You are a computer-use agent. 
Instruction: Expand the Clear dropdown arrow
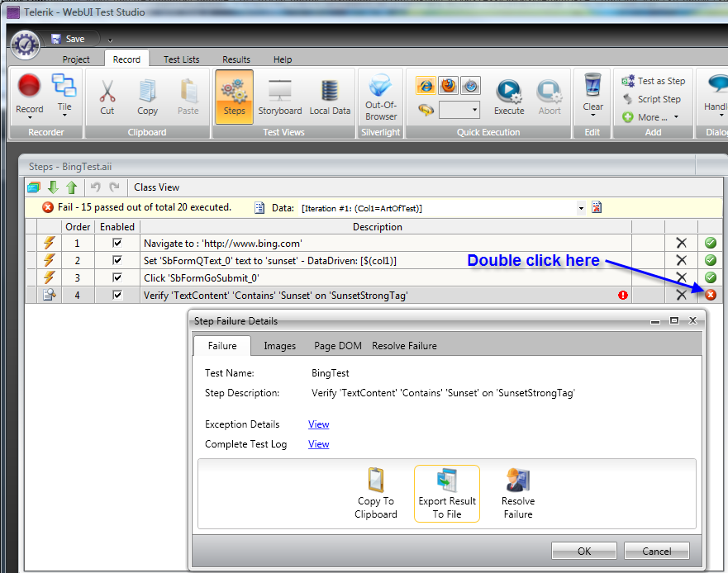point(592,115)
